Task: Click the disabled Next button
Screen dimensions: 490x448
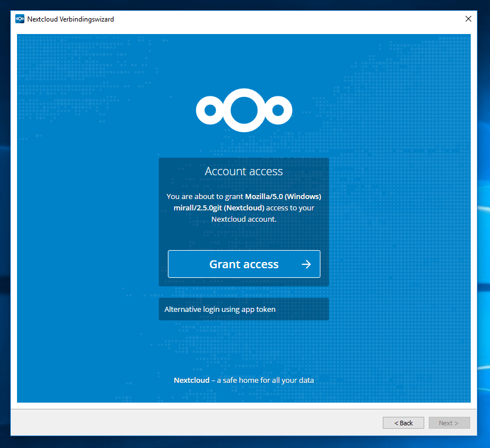Action: (449, 423)
